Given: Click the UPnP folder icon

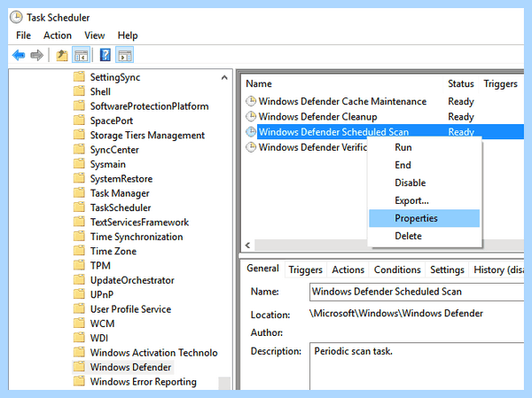Looking at the screenshot, I should click(79, 294).
